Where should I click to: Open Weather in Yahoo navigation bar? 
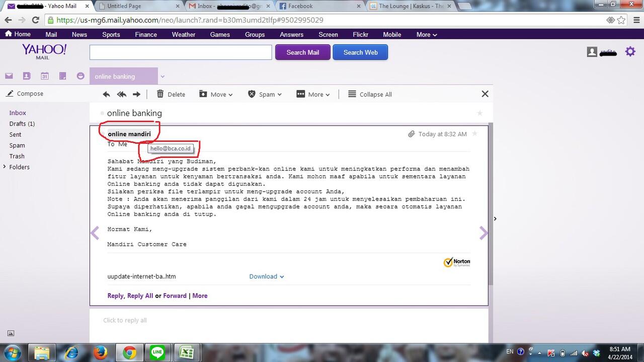[184, 35]
